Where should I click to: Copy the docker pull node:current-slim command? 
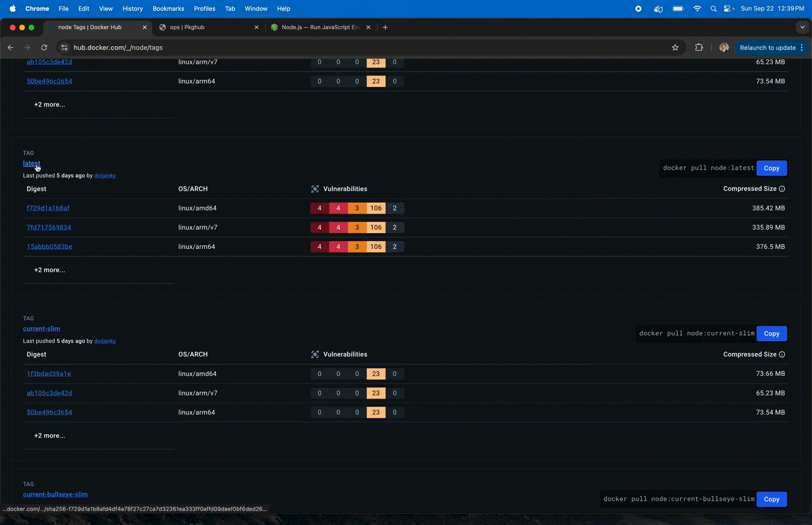(x=772, y=333)
